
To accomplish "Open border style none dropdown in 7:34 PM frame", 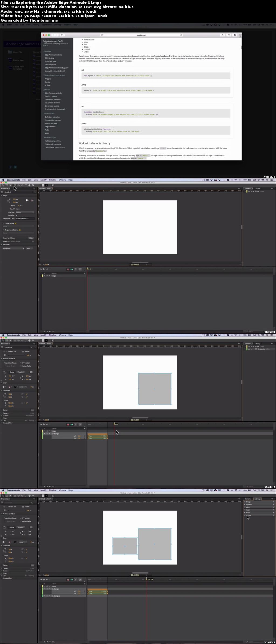I will tap(23, 387).
